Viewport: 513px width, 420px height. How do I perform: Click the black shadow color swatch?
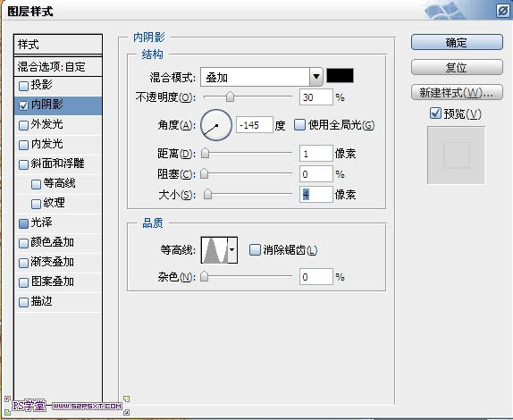pyautogui.click(x=340, y=76)
